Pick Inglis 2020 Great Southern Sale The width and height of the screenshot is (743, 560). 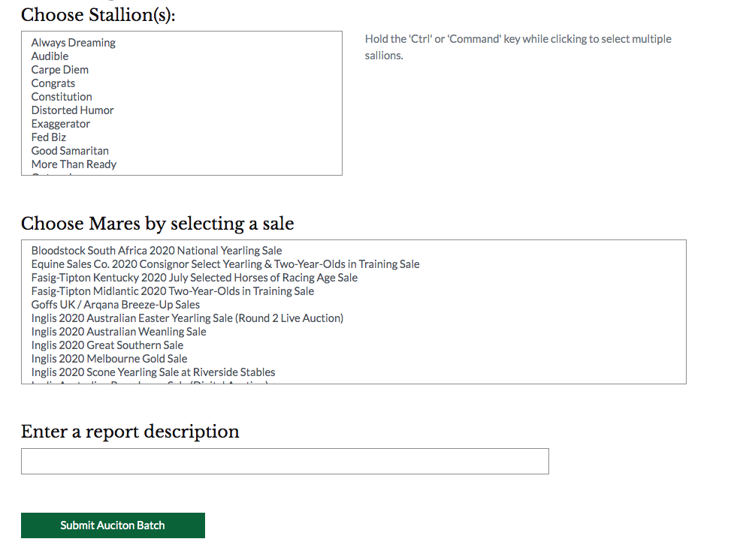coord(107,345)
